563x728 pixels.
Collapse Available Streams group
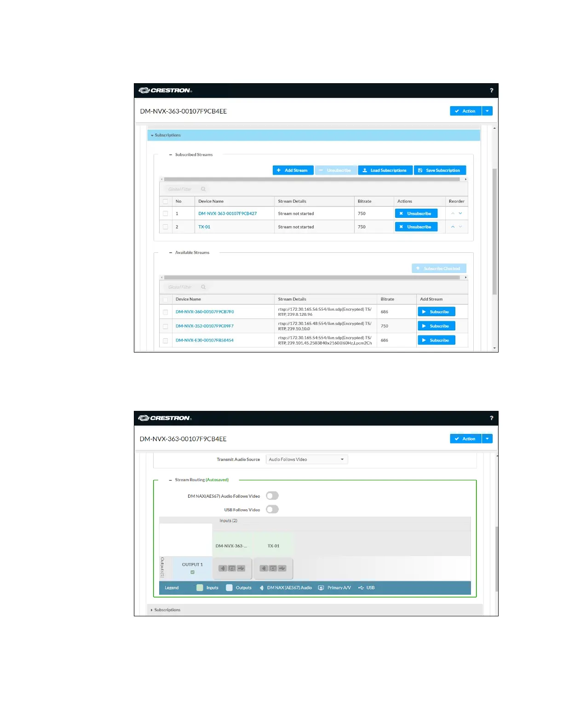[171, 253]
